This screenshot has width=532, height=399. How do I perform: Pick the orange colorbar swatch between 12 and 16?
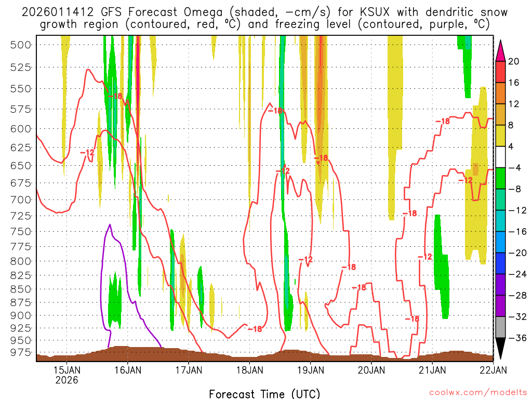(x=500, y=94)
